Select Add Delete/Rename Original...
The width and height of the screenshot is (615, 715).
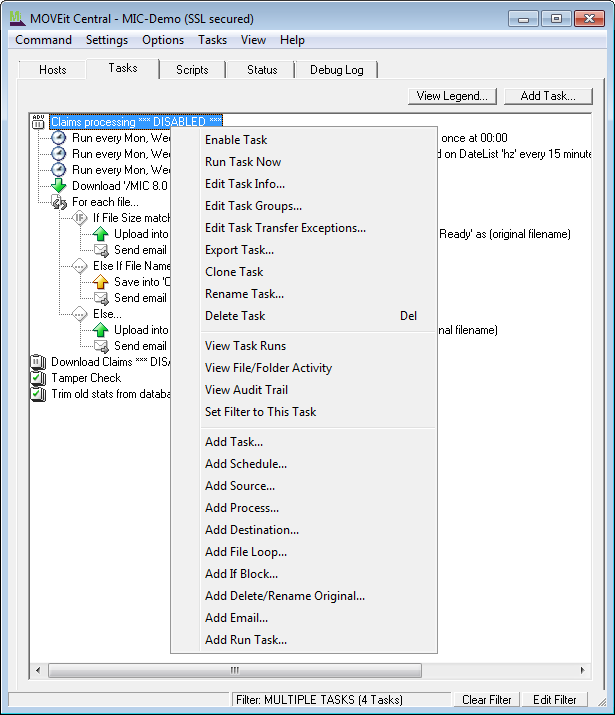point(304,596)
